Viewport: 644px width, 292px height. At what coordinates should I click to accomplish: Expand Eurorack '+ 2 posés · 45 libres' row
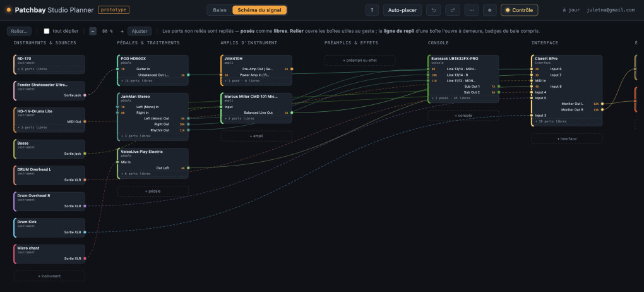pyautogui.click(x=463, y=99)
